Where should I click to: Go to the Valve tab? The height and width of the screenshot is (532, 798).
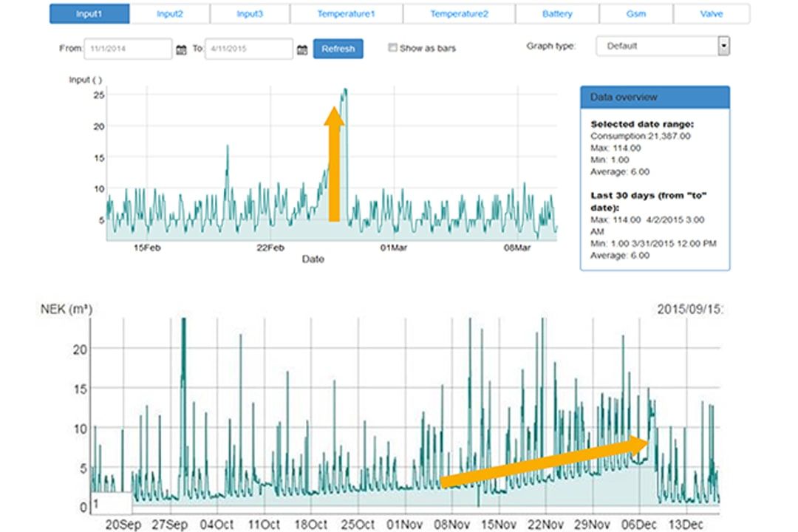(711, 13)
